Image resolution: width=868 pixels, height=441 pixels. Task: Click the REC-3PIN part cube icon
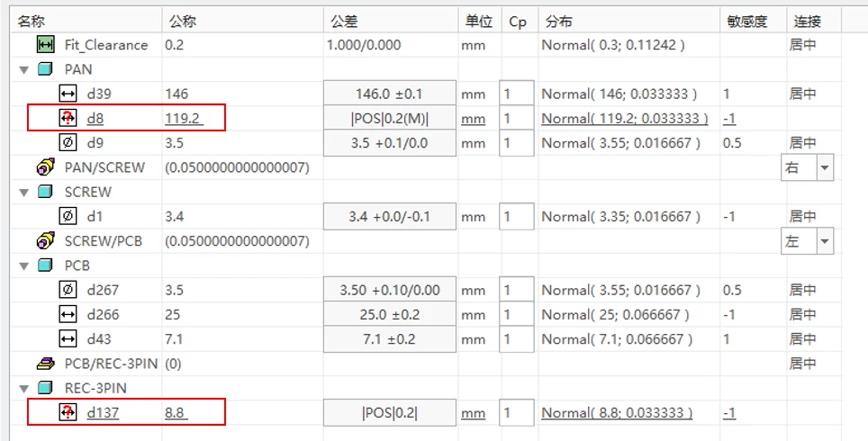pyautogui.click(x=45, y=388)
